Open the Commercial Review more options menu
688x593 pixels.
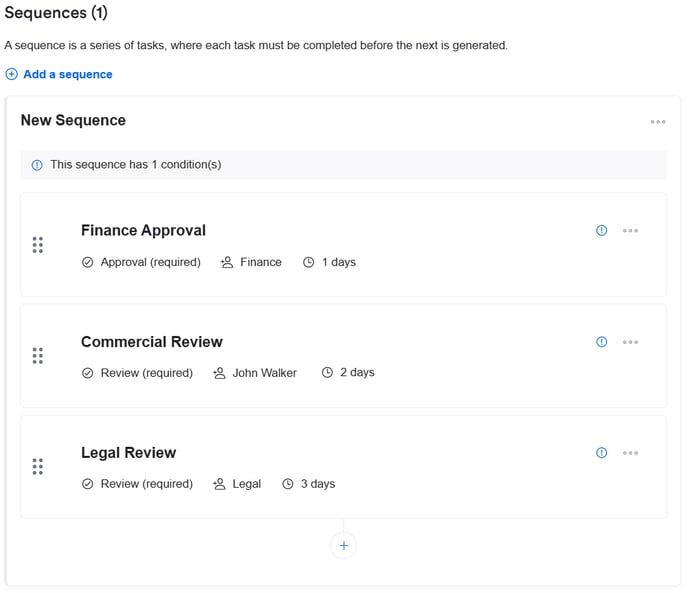pyautogui.click(x=630, y=341)
